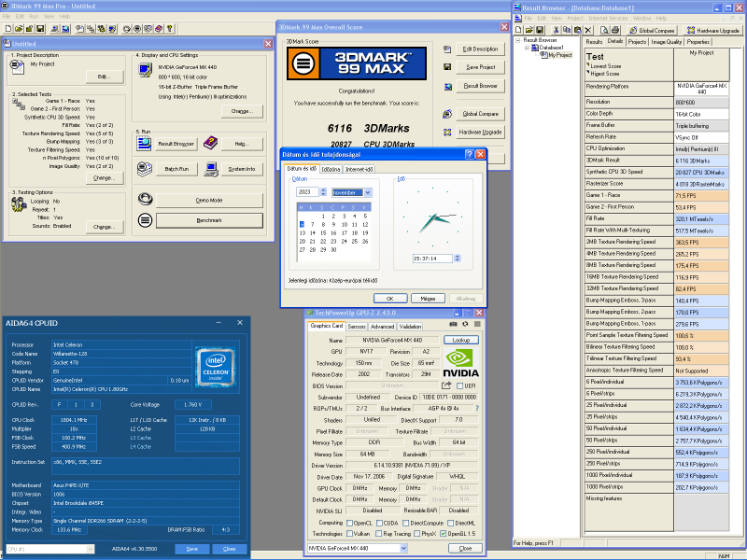Toggle Vulkan checkbox in GPU-Z
Viewport: 747px width, 560px height.
point(349,533)
